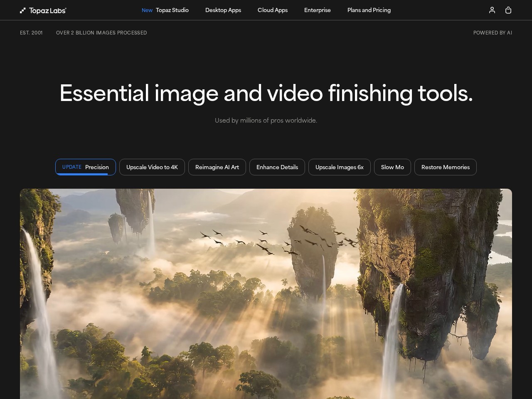This screenshot has width=532, height=399.
Task: Select the Enhance Details tab
Action: pyautogui.click(x=277, y=167)
